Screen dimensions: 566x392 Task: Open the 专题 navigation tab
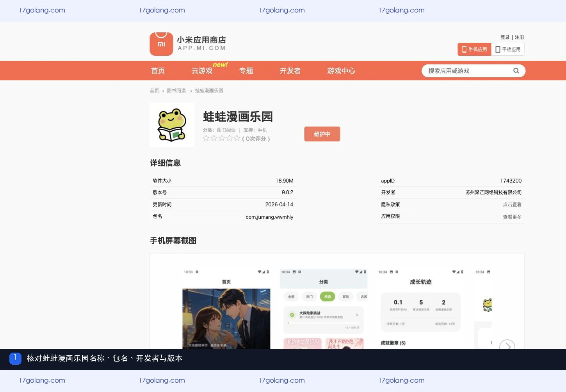coord(246,71)
